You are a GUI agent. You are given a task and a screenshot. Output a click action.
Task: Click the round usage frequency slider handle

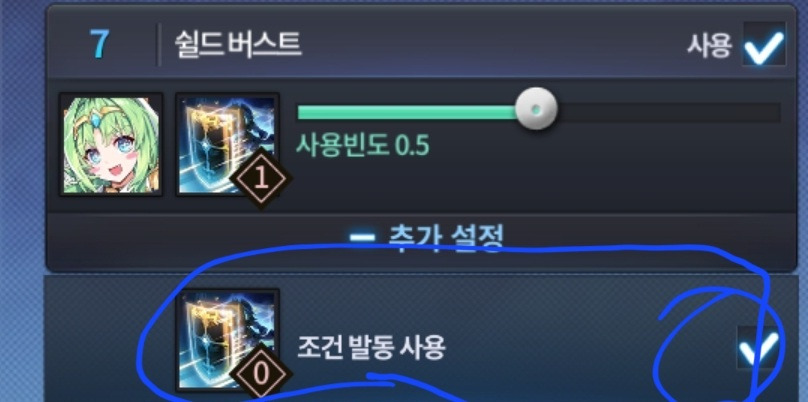click(x=536, y=108)
